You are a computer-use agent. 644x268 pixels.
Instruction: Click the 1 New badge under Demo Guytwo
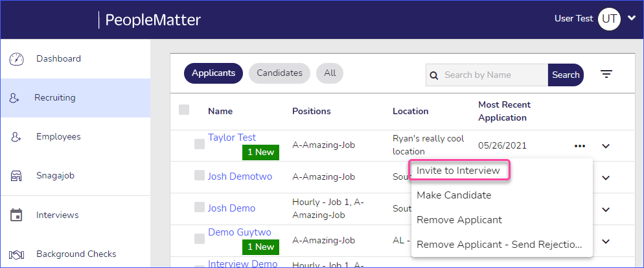(x=261, y=247)
